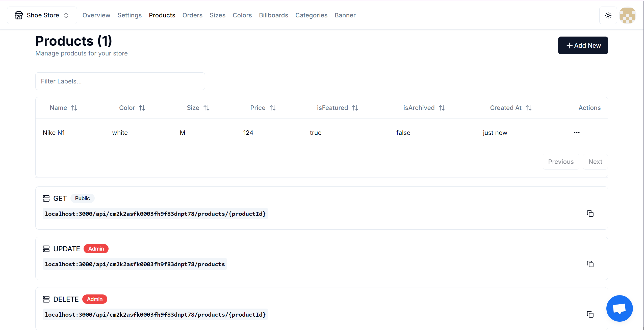Viewport: 644px width, 330px height.
Task: Click the store icon beside Shoe Store
Action: [19, 15]
